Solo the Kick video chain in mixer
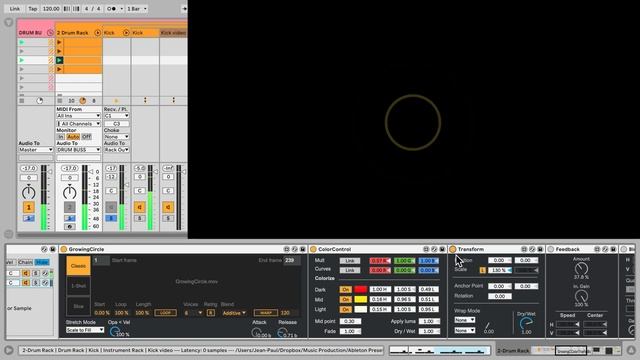The height and width of the screenshot is (360, 640). (x=168, y=219)
